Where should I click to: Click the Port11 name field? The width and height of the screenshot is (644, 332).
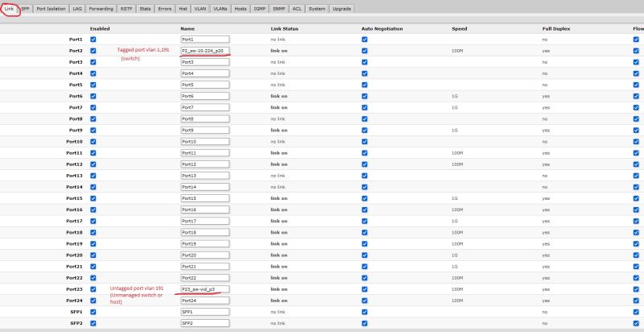click(x=205, y=153)
